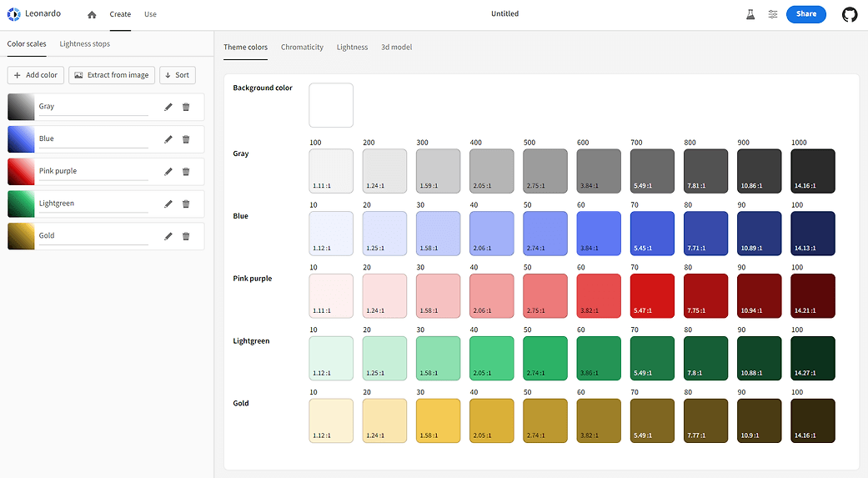868x478 pixels.
Task: Edit the Gold color scale
Action: (168, 237)
